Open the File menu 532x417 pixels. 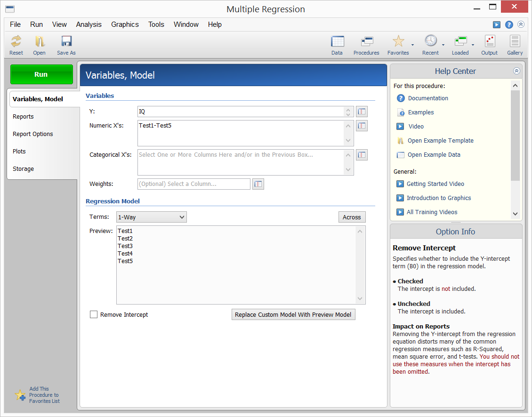click(x=15, y=24)
